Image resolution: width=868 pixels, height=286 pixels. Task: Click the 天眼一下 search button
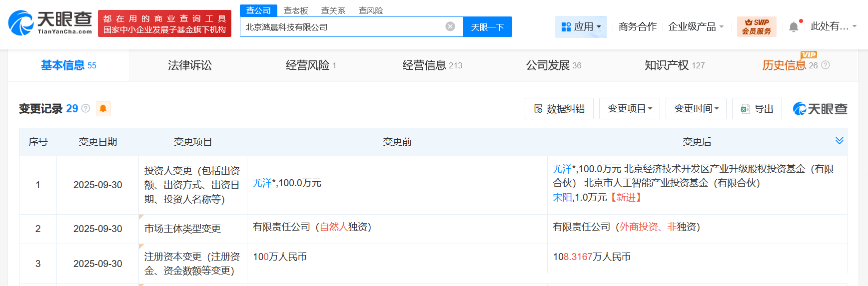point(487,27)
